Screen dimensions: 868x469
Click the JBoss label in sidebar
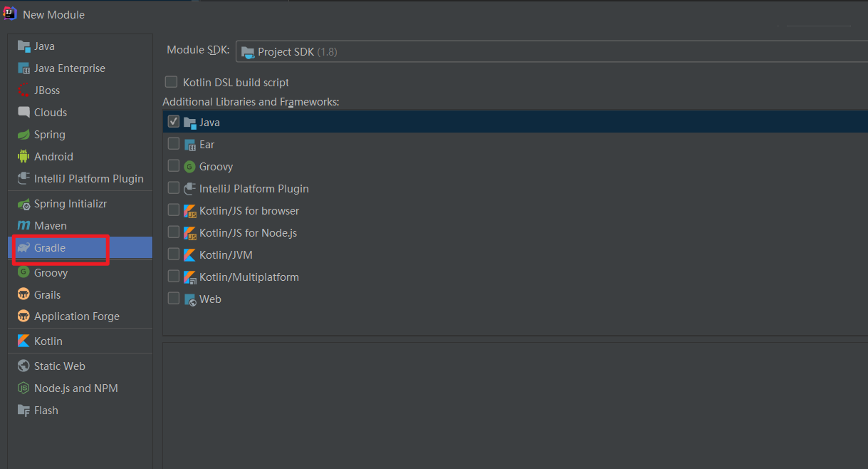[47, 91]
